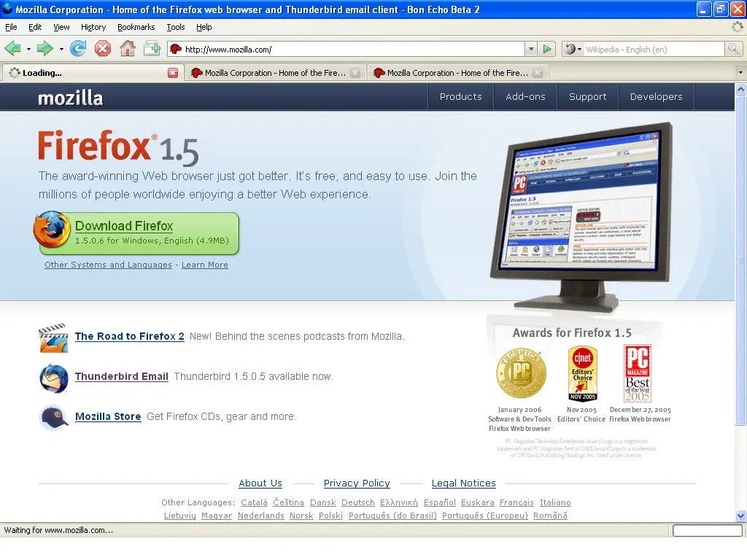Click the Thunderbird bird icon
The width and height of the screenshot is (747, 560).
pyautogui.click(x=54, y=378)
